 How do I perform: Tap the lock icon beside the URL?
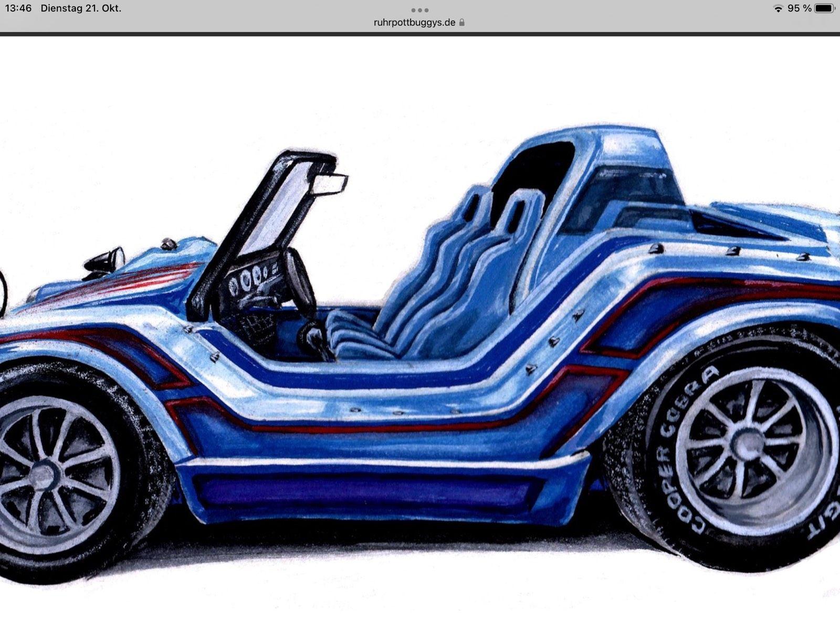pos(462,23)
